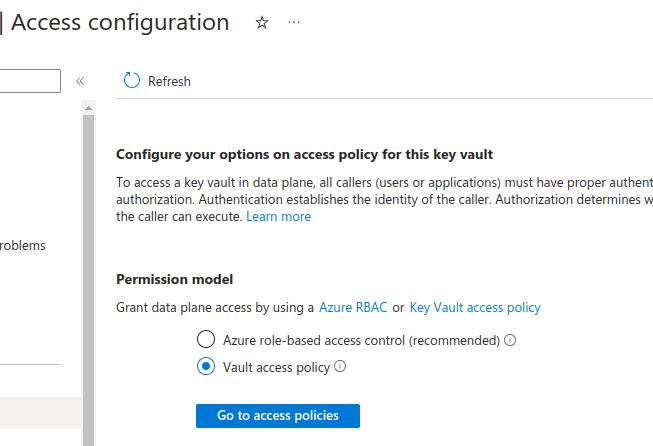Open the ellipsis more options menu
Image resolution: width=653 pixels, height=446 pixels.
294,22
